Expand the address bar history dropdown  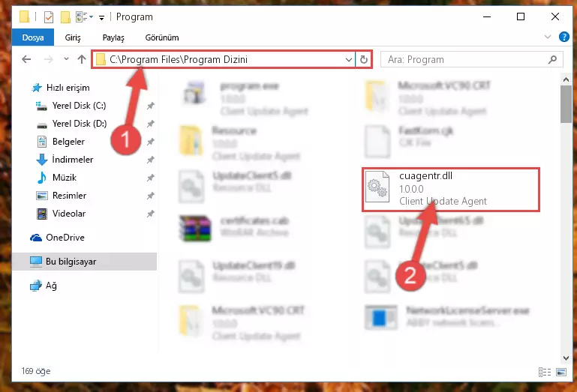(348, 59)
